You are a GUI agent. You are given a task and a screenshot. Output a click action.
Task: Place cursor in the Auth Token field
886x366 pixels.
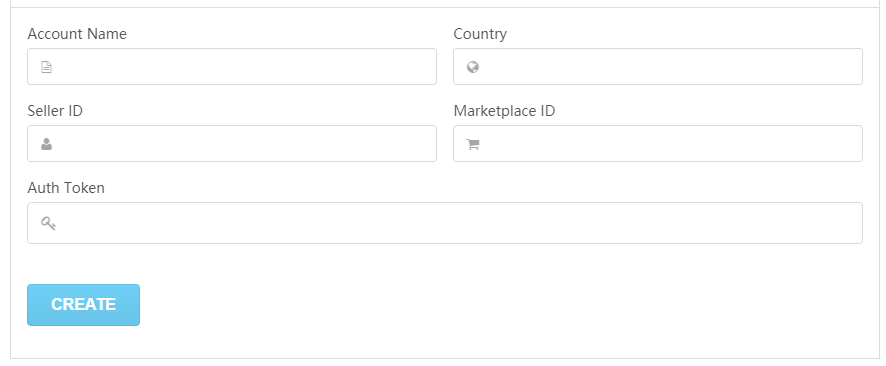[x=445, y=223]
